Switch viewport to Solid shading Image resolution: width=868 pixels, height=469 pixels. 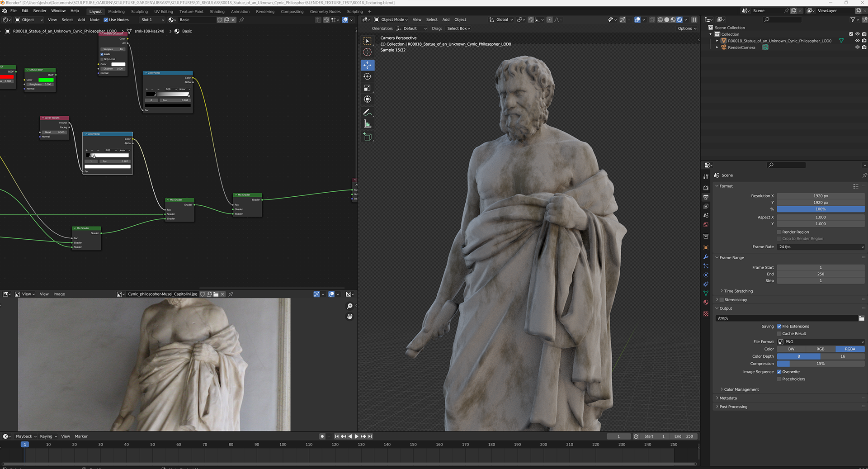pos(666,19)
